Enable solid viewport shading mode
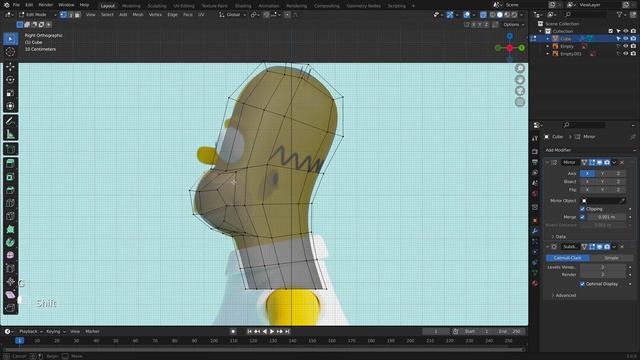 [x=500, y=15]
